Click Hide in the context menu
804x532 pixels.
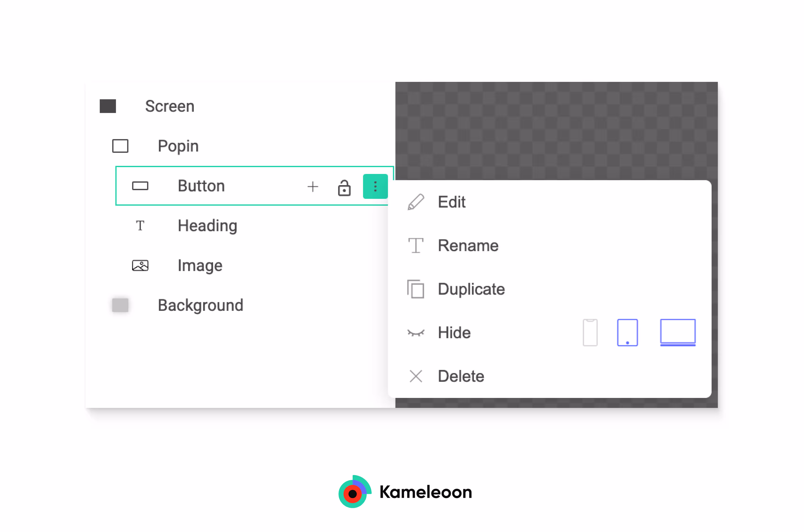point(454,332)
